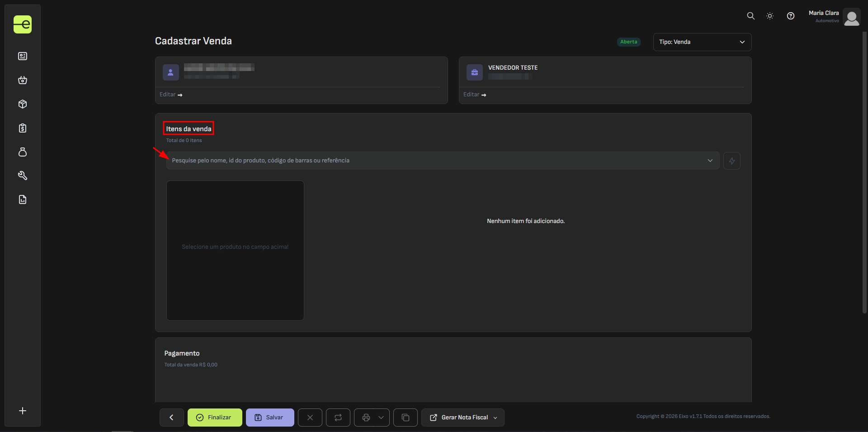Click the financial clipboard sidebar icon
This screenshot has height=432, width=868.
pos(23,128)
